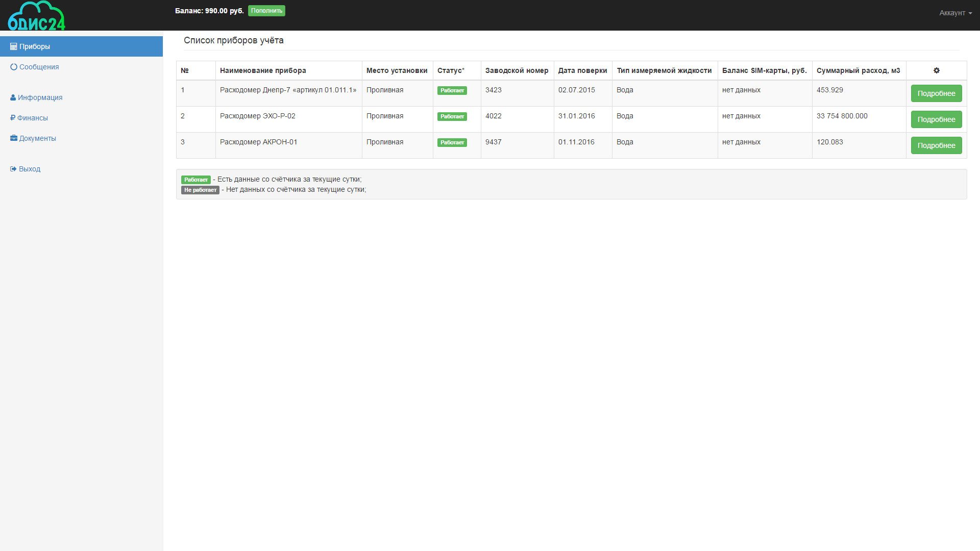Viewport: 980px width, 551px height.
Task: Click Проливная in the Днепр-7 row
Action: pos(385,90)
